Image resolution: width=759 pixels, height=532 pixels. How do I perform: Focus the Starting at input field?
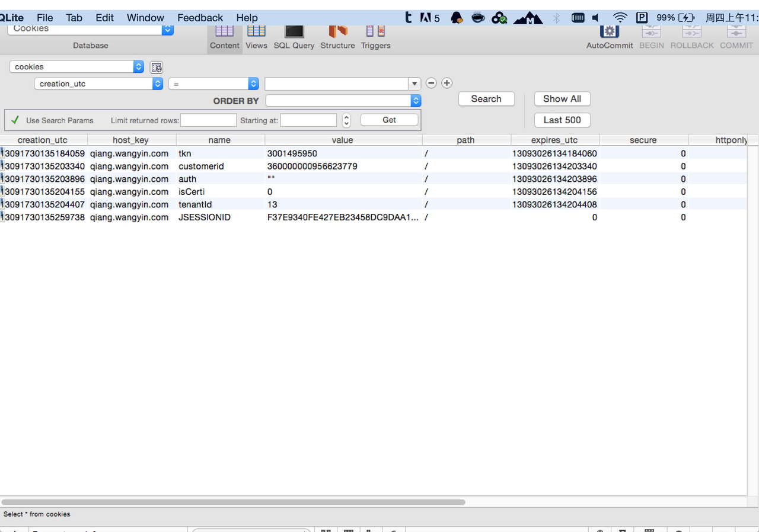click(x=308, y=120)
